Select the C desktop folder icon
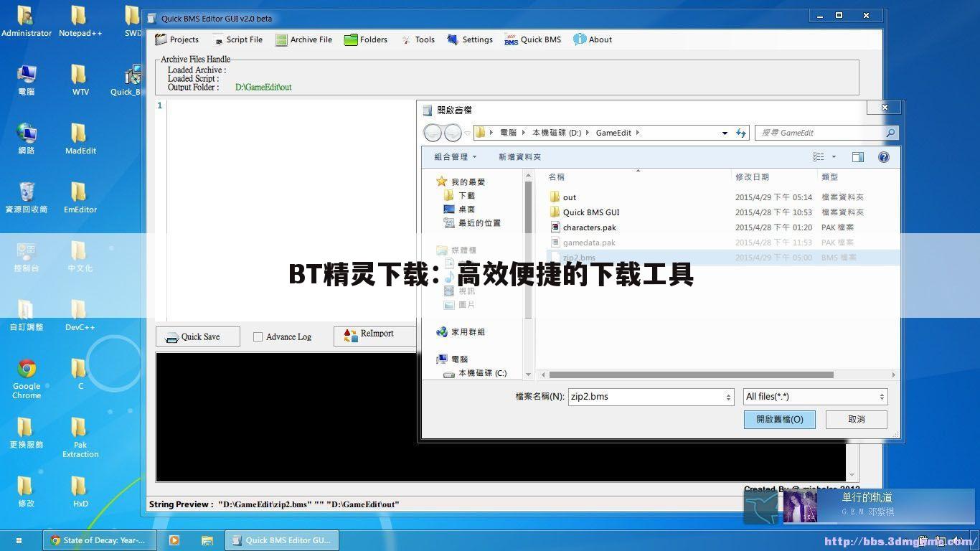This screenshot has height=551, width=980. [x=80, y=374]
